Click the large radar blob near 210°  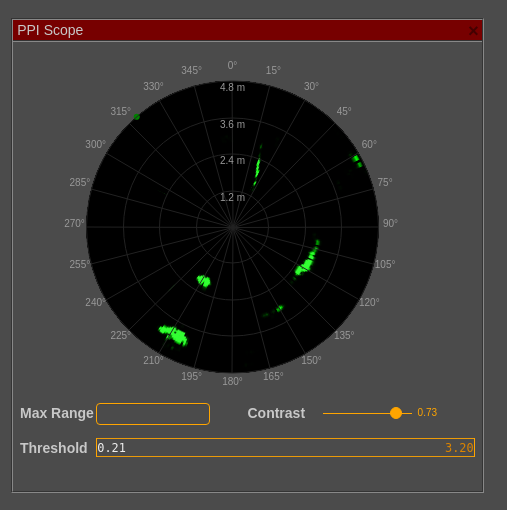point(174,335)
